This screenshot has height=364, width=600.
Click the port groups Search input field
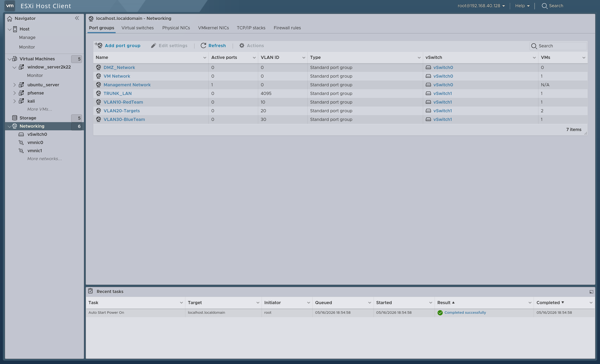point(558,46)
